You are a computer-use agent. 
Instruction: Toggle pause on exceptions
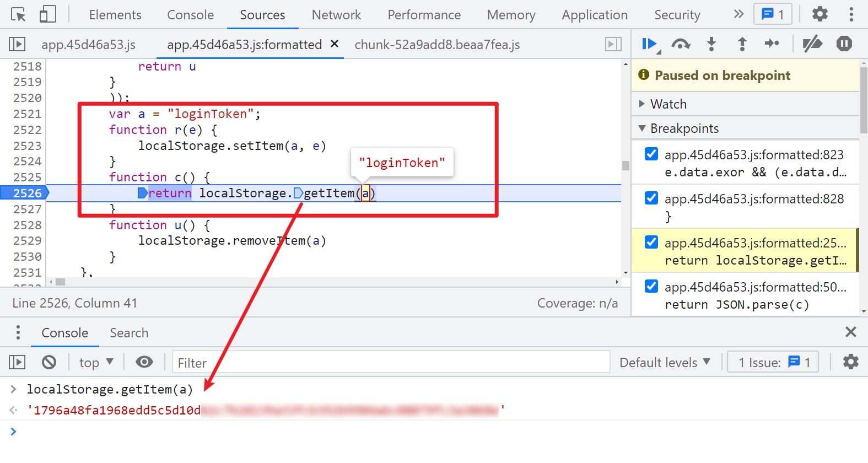(844, 44)
